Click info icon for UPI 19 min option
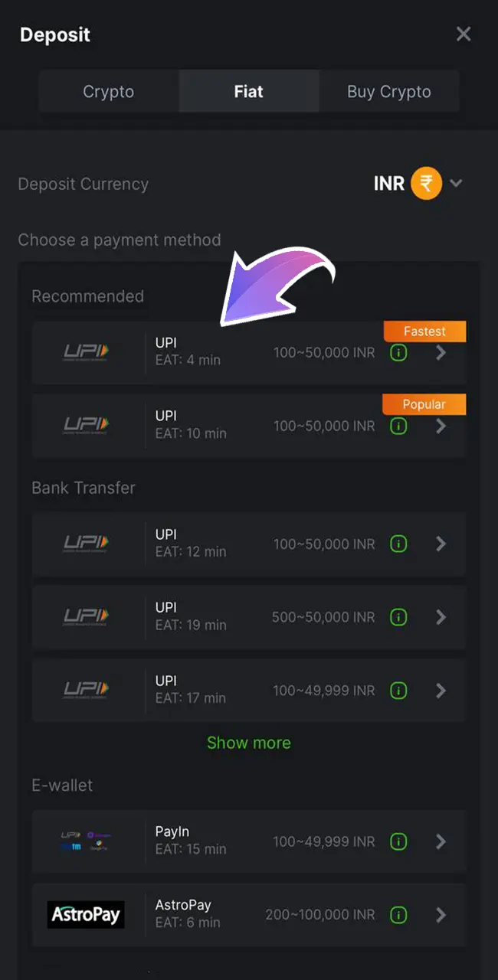498x980 pixels. [x=398, y=617]
